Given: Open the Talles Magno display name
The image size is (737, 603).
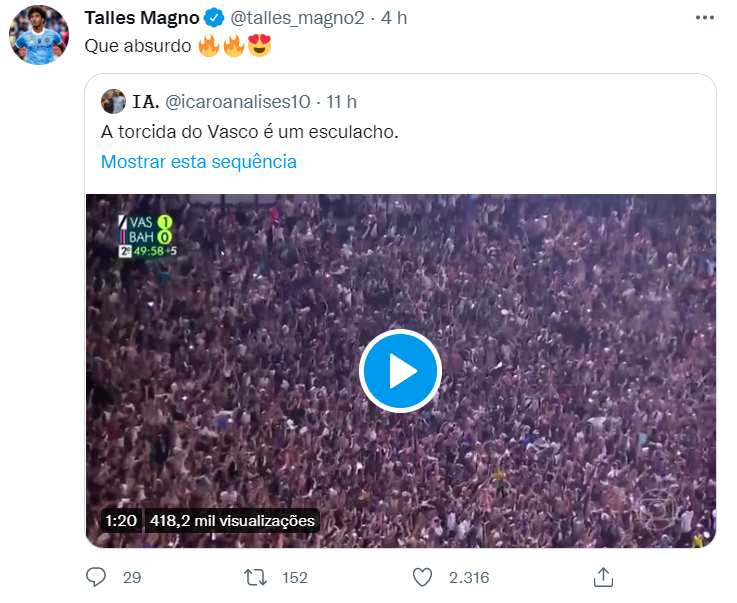Looking at the screenshot, I should 142,19.
